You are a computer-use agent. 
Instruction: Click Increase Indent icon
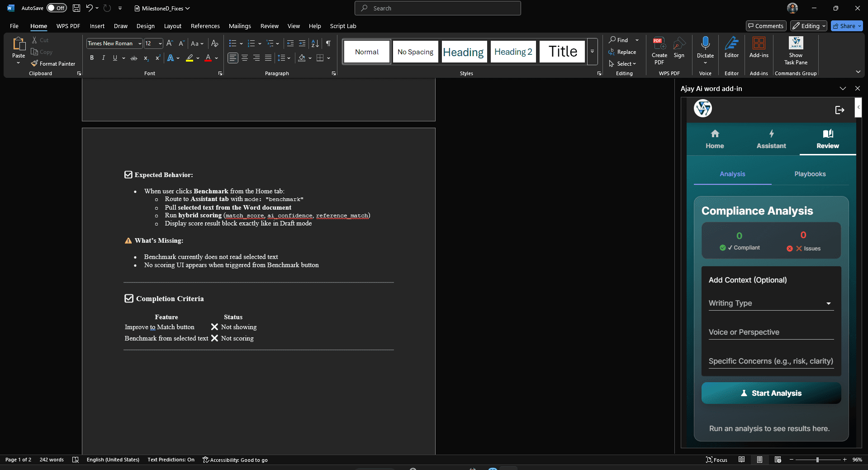[x=302, y=43]
